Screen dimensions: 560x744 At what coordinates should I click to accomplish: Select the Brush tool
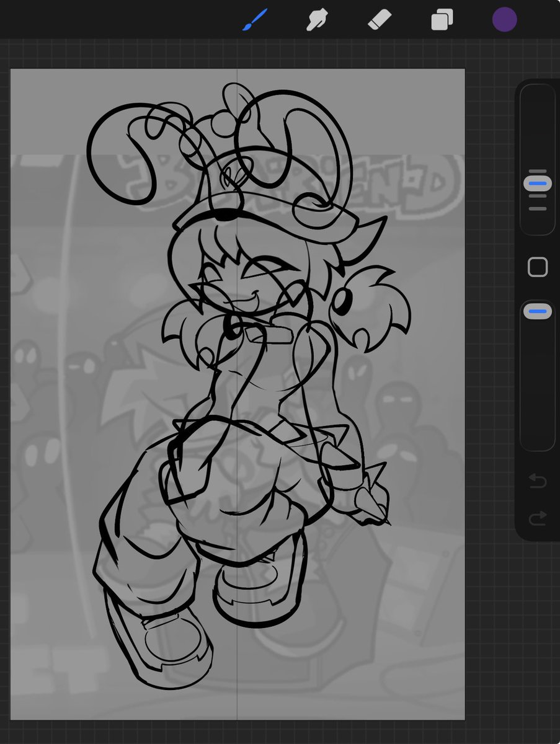click(254, 20)
